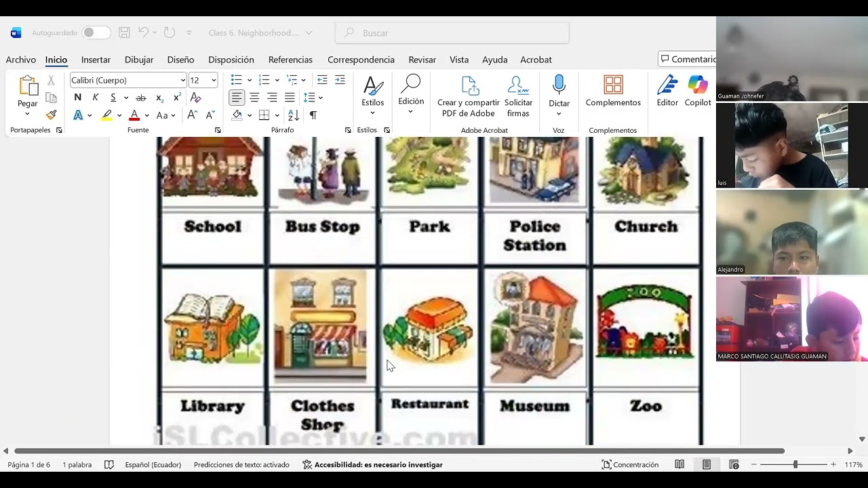
Task: Justify the paragraph text
Action: coord(290,98)
